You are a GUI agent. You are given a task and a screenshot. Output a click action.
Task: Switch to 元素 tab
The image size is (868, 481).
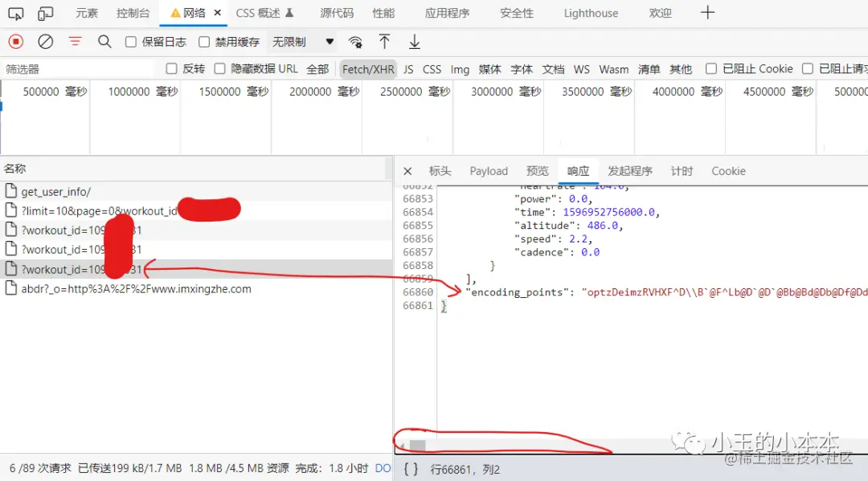[87, 14]
